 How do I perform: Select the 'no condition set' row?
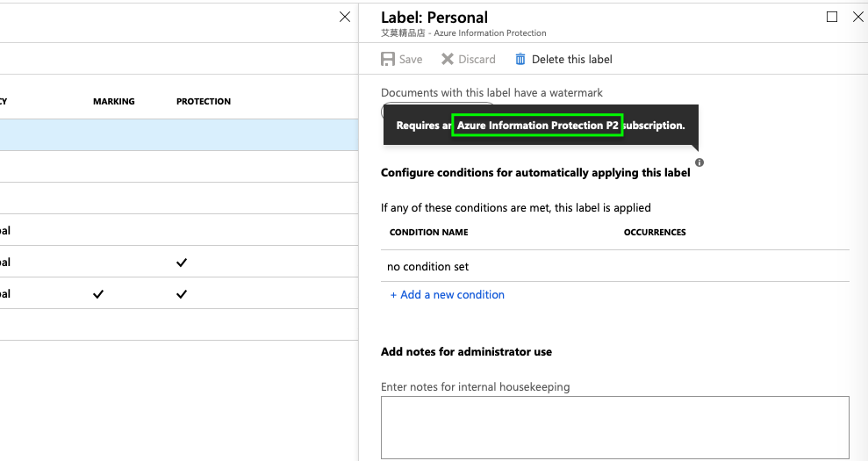434,266
